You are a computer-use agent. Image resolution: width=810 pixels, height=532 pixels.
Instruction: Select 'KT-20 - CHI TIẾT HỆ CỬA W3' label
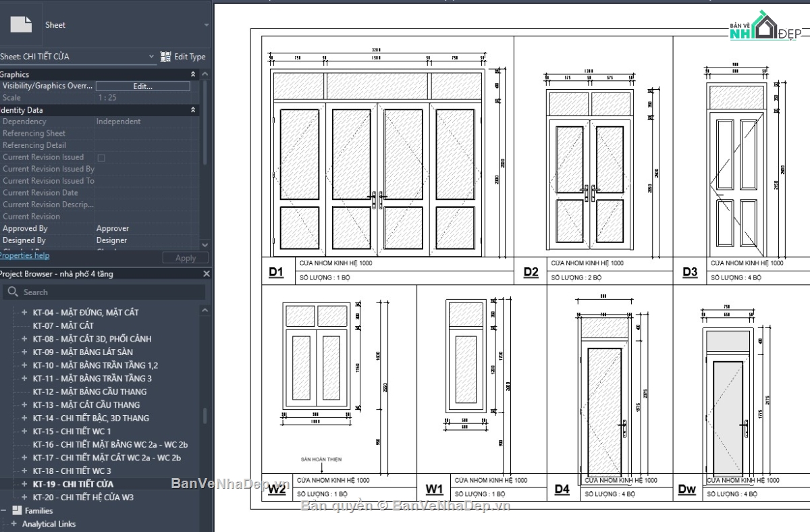(x=83, y=497)
